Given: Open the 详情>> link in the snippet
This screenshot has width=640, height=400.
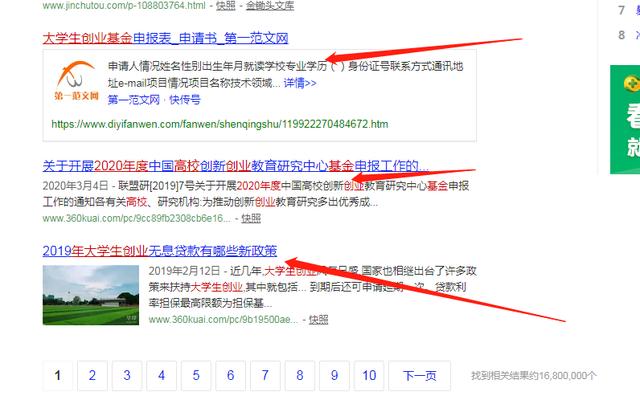Looking at the screenshot, I should coord(300,83).
